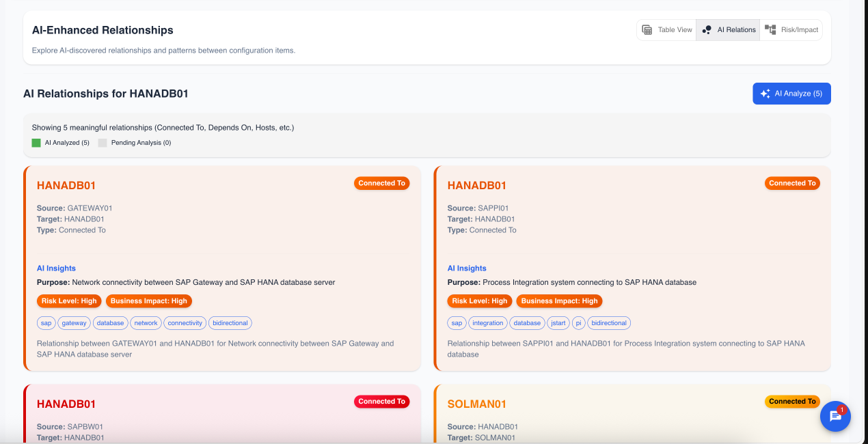This screenshot has width=868, height=444.
Task: Click the Risk Level: High indicator on SAPPI01 card
Action: (x=479, y=301)
